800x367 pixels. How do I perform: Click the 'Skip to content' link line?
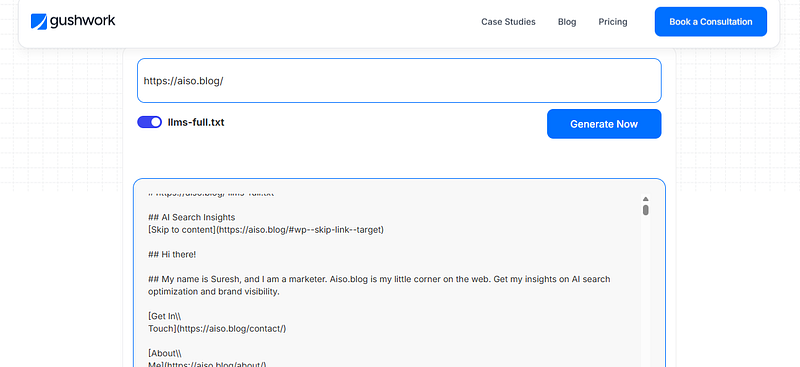266,230
